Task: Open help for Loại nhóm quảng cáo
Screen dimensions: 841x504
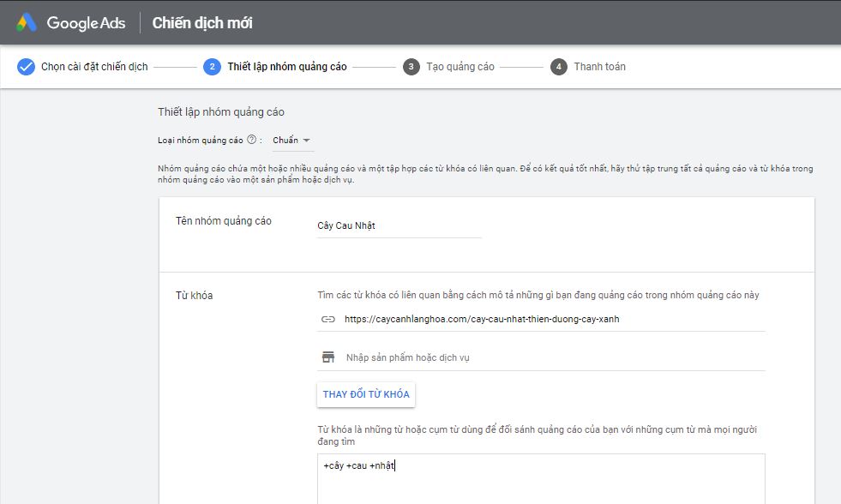Action: point(252,140)
